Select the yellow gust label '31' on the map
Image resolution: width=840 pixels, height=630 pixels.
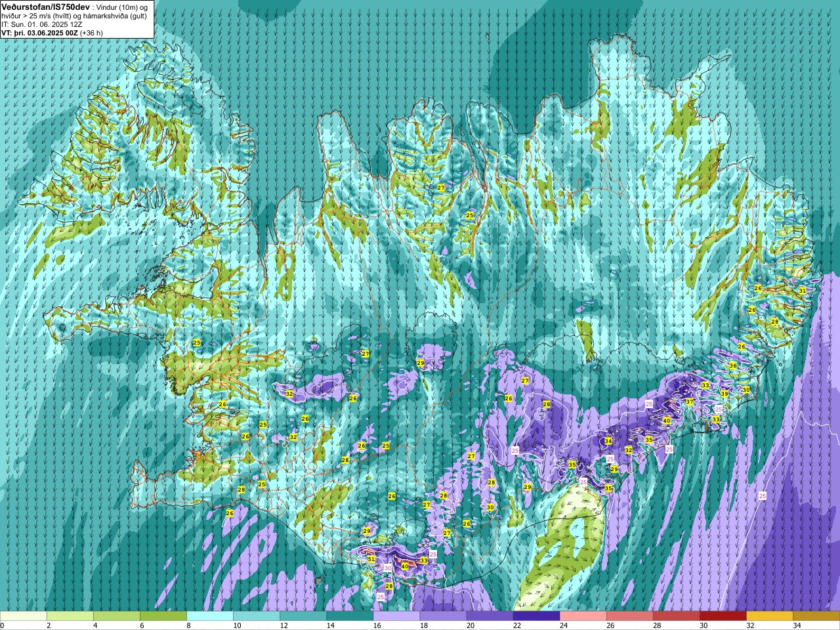click(802, 290)
